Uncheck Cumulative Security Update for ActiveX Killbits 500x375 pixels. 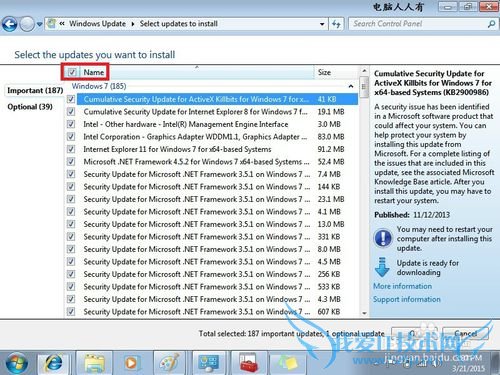click(x=71, y=99)
